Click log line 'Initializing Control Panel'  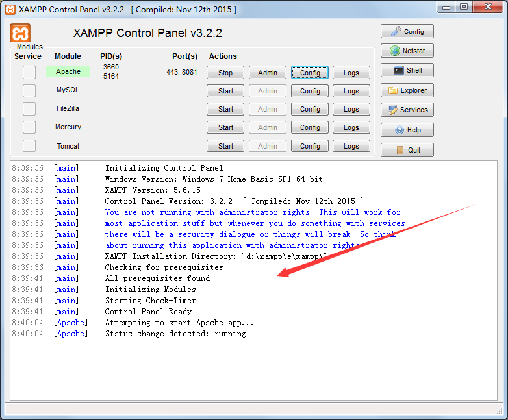tap(164, 168)
